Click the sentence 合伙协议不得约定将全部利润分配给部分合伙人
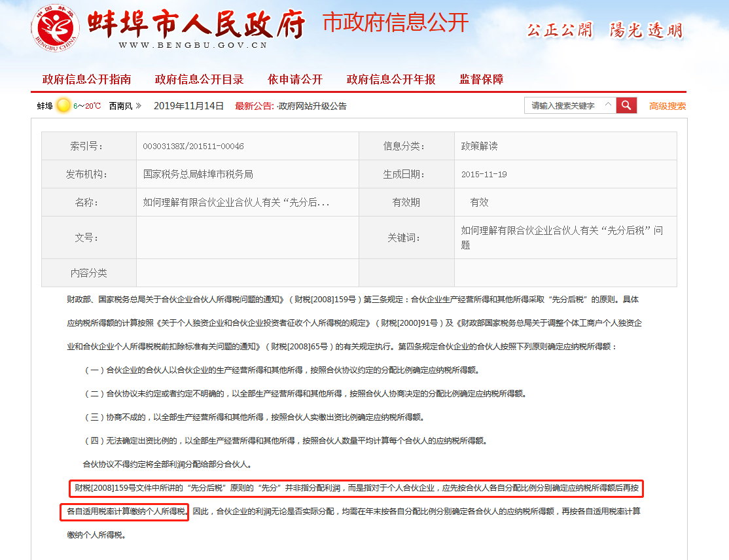The height and width of the screenshot is (560, 729). click(168, 464)
